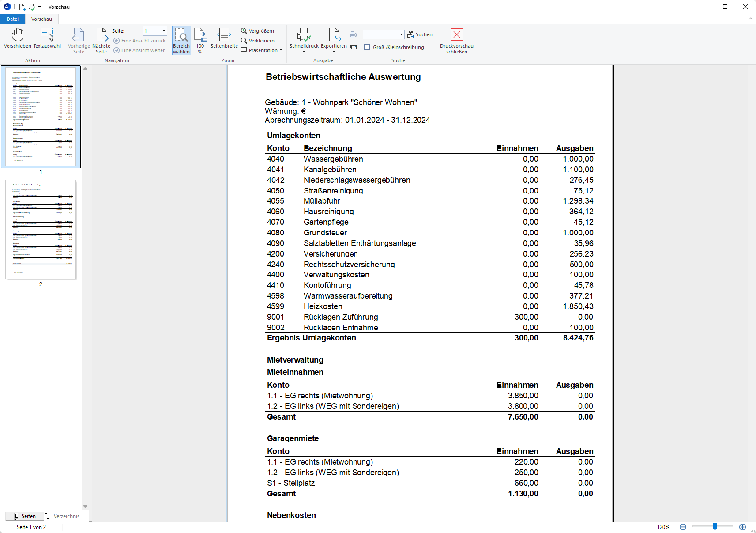The height and width of the screenshot is (533, 756).
Task: Go to Nächste Seite
Action: [x=102, y=41]
